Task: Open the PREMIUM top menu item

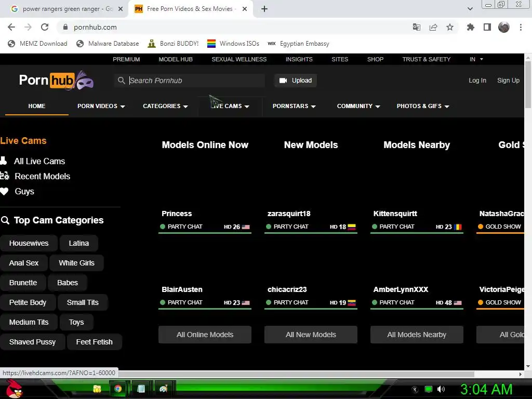Action: click(x=126, y=59)
